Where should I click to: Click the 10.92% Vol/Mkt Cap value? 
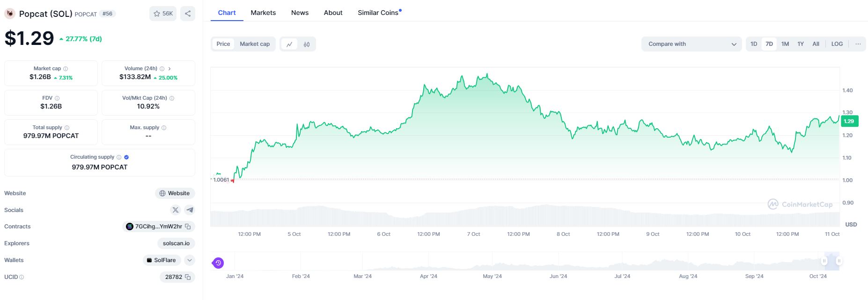pyautogui.click(x=148, y=106)
